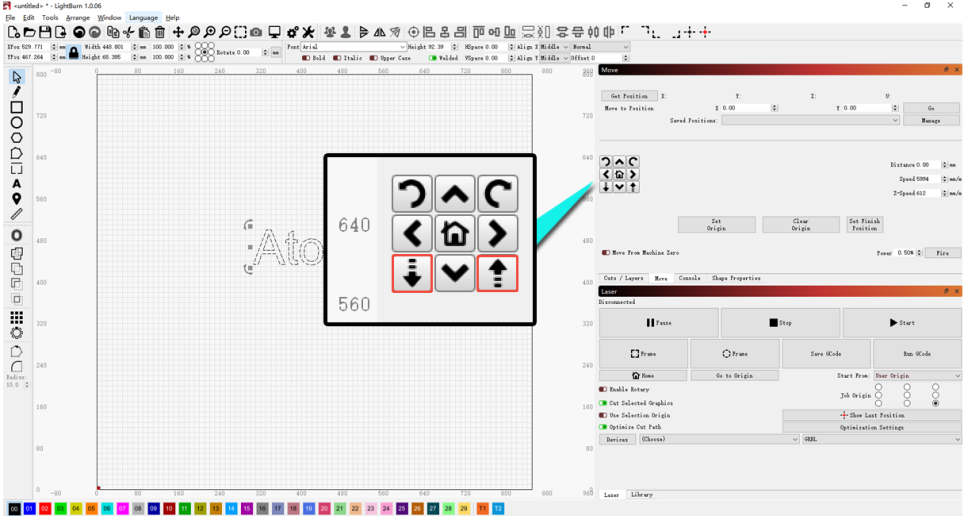Open Device Settings wrench icon

click(308, 32)
